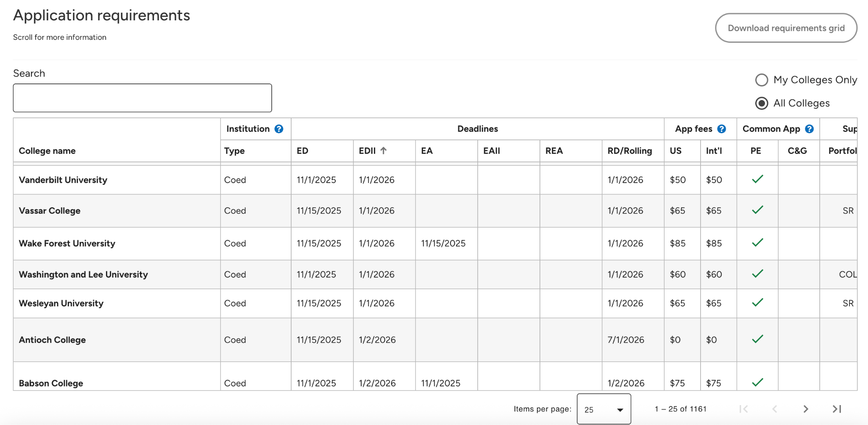Image resolution: width=868 pixels, height=425 pixels.
Task: Click Vanderbilt University PE checkmark
Action: click(x=757, y=179)
